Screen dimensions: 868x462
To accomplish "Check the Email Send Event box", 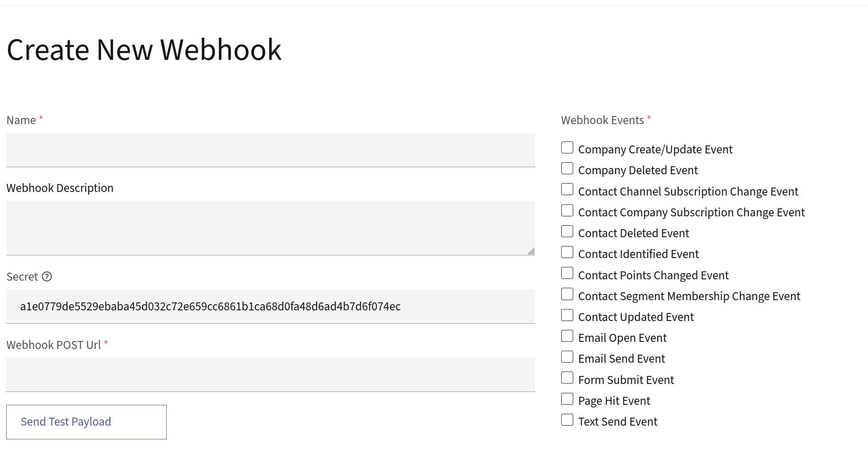I will (x=567, y=357).
